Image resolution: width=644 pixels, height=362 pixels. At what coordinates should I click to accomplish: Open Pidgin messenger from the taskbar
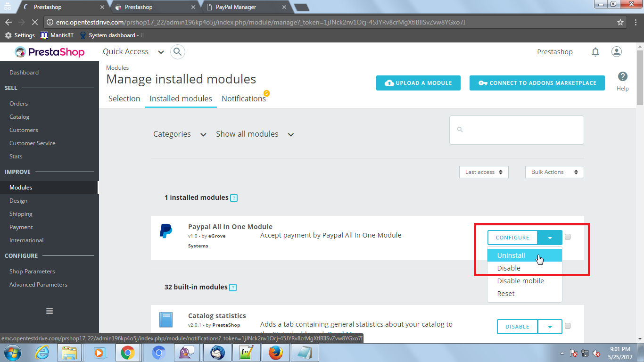point(188,353)
